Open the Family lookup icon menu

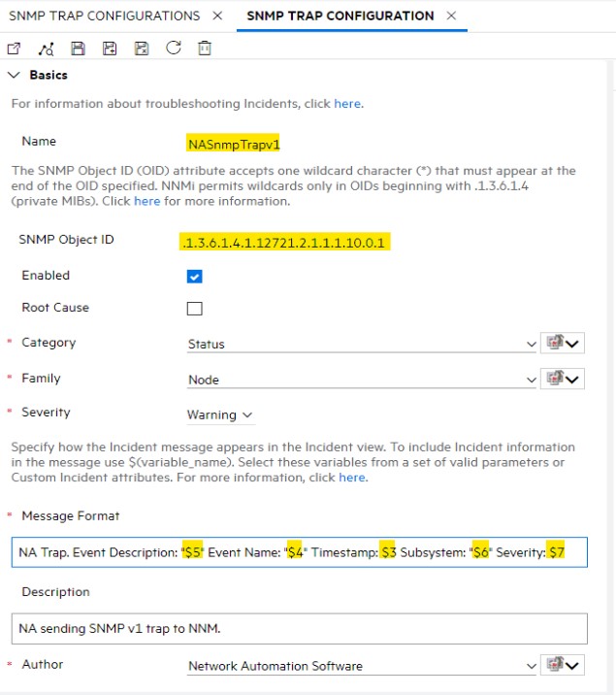(x=565, y=380)
